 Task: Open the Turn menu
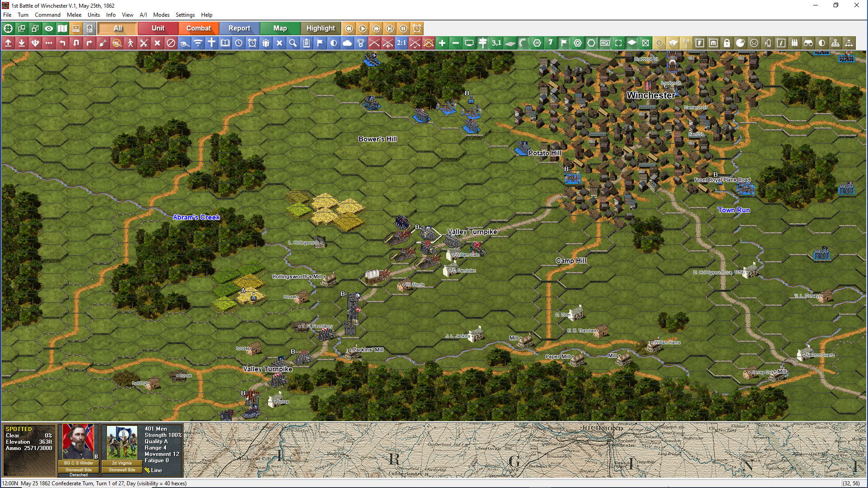click(23, 15)
